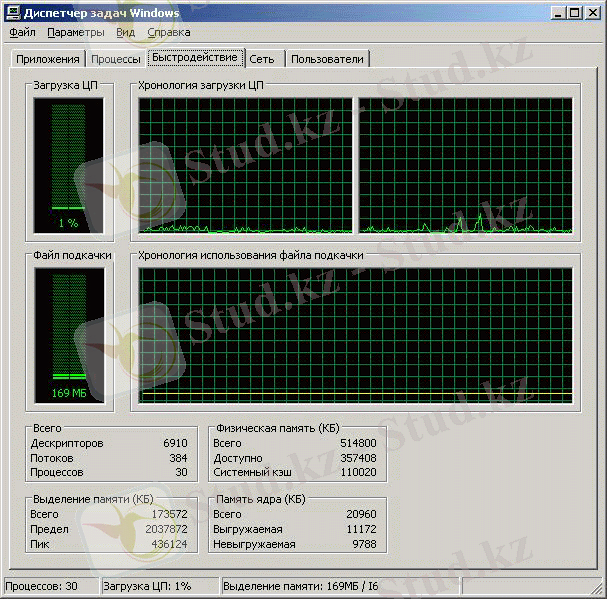Maximize the Task Manager window
This screenshot has width=607, height=599.
pos(574,13)
